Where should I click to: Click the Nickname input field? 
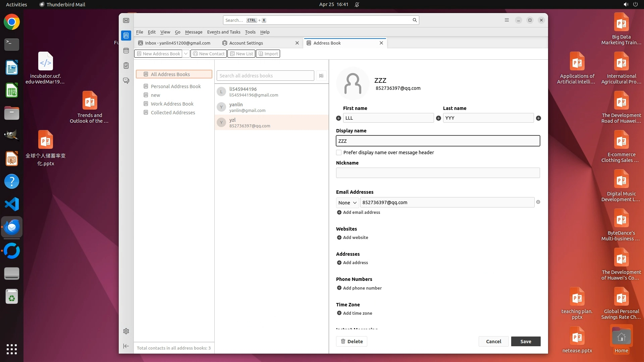[x=438, y=173]
